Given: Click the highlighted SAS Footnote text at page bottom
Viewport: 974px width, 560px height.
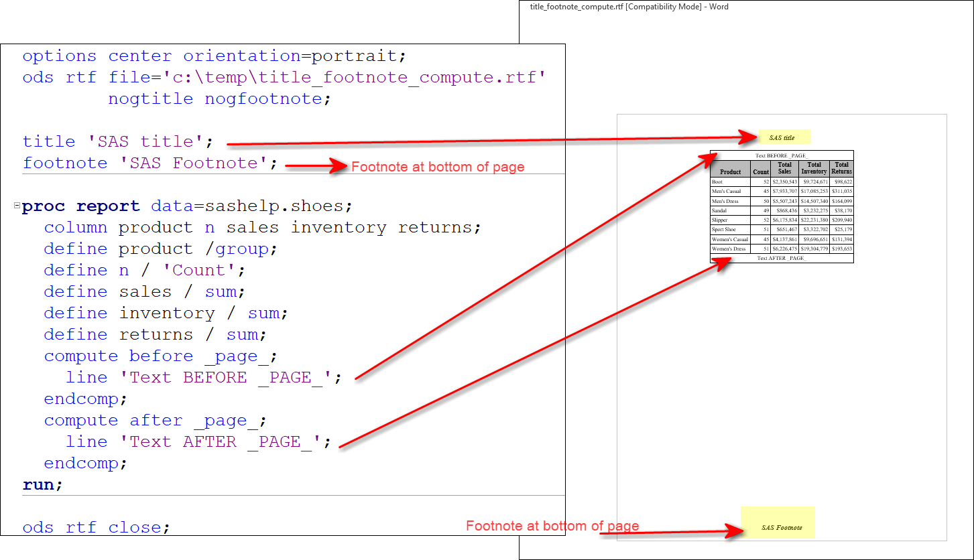Looking at the screenshot, I should pos(778,528).
